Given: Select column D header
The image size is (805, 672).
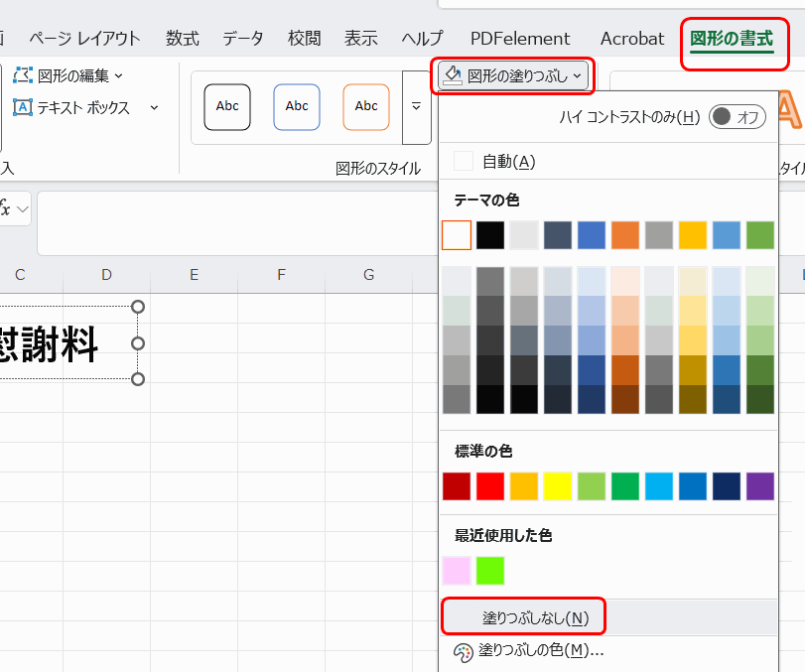Looking at the screenshot, I should point(107,275).
